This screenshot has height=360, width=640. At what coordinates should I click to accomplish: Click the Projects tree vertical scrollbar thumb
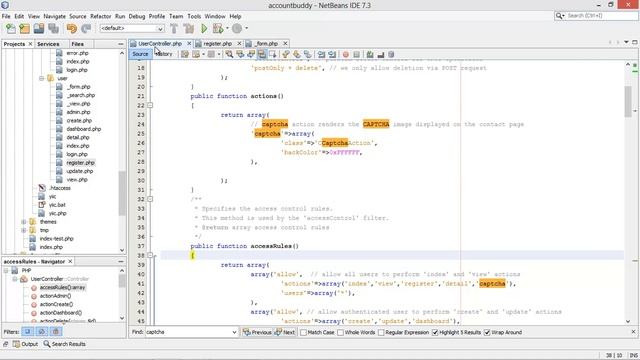coord(122,193)
